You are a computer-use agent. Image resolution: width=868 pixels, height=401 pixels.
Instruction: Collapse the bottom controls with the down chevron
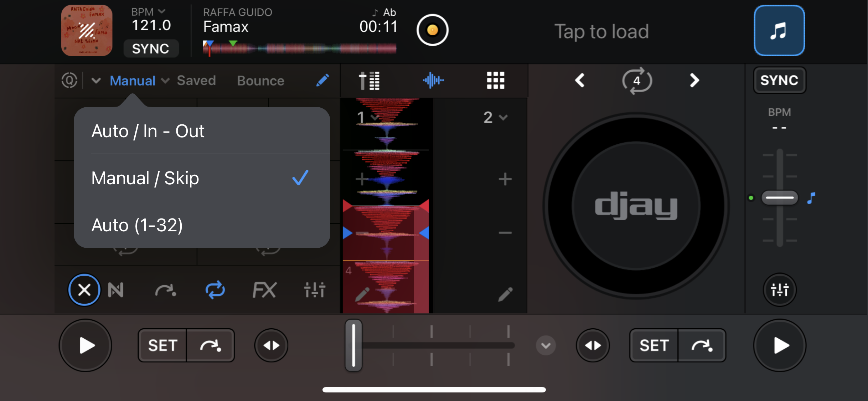546,345
